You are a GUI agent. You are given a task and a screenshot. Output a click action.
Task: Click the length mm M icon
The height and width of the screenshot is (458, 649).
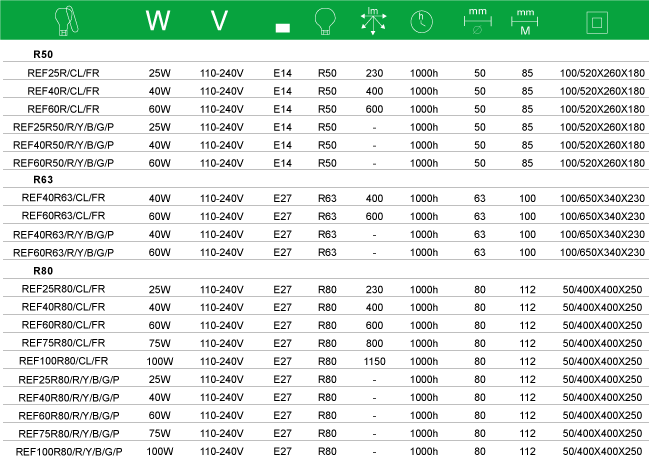pyautogui.click(x=526, y=20)
